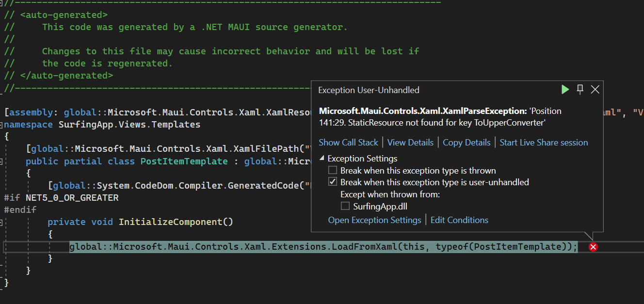Click the green Continue play icon
The width and height of the screenshot is (644, 304).
pos(565,89)
